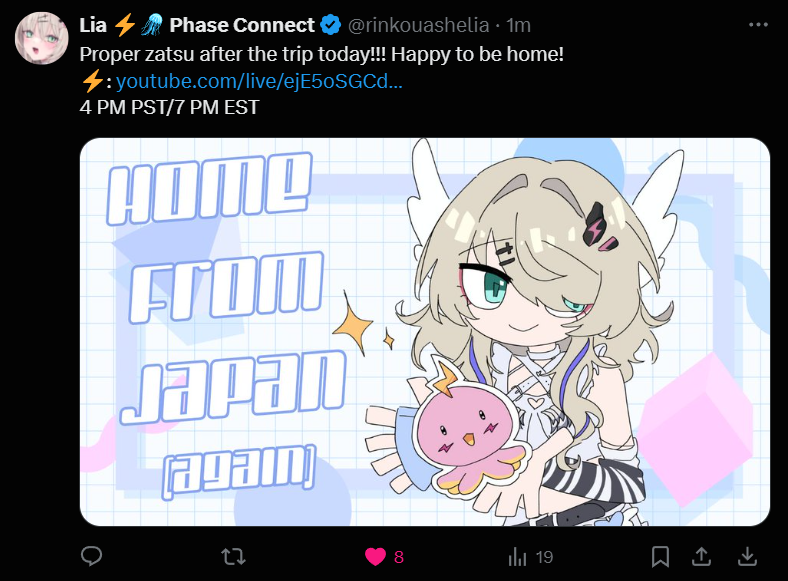
Task: Open the @rinkouashelia handle link
Action: tap(419, 25)
